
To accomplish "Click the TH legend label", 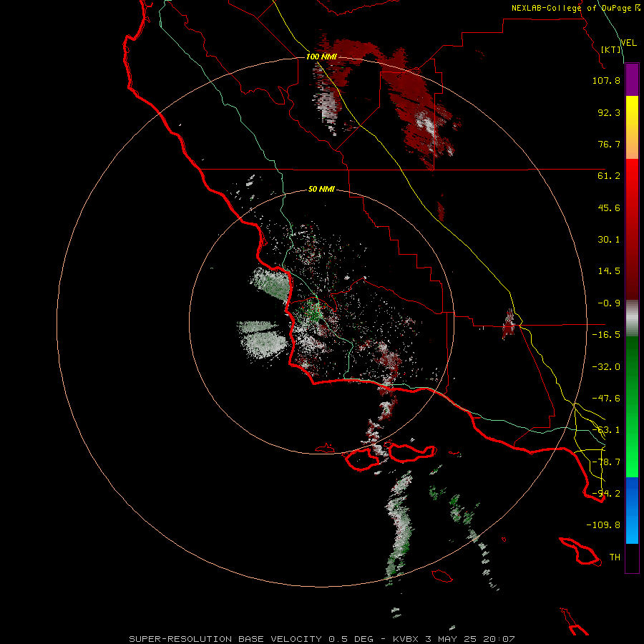I will click(615, 557).
